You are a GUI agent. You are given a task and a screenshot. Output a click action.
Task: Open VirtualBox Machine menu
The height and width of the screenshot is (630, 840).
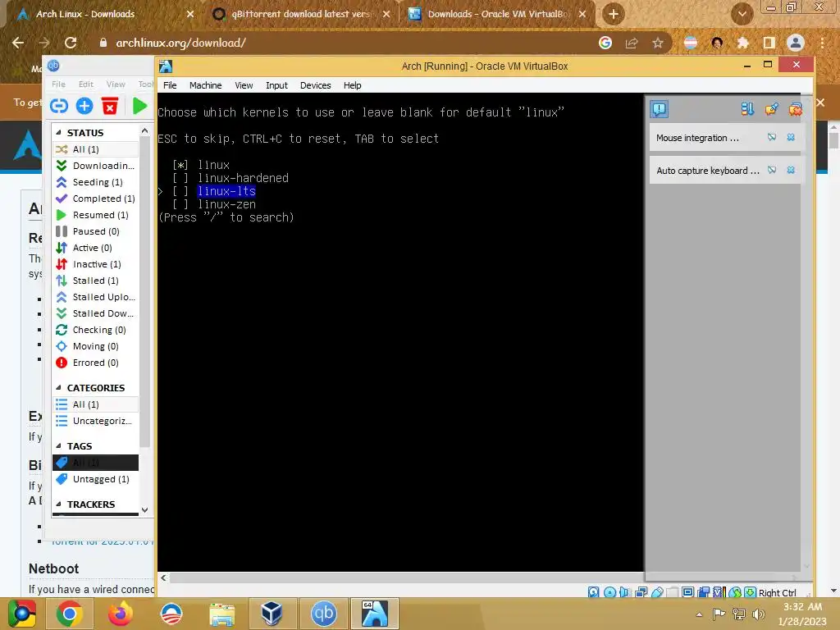tap(205, 85)
